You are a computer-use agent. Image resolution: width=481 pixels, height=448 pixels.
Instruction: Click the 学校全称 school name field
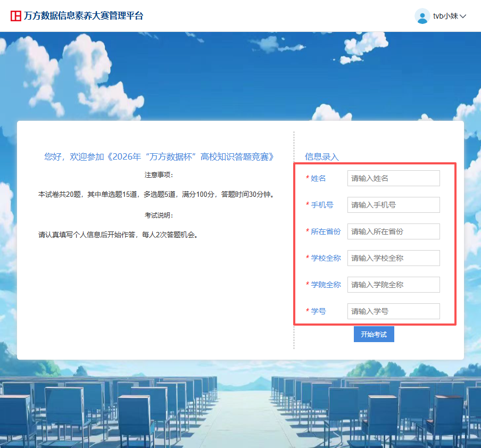pyautogui.click(x=393, y=258)
